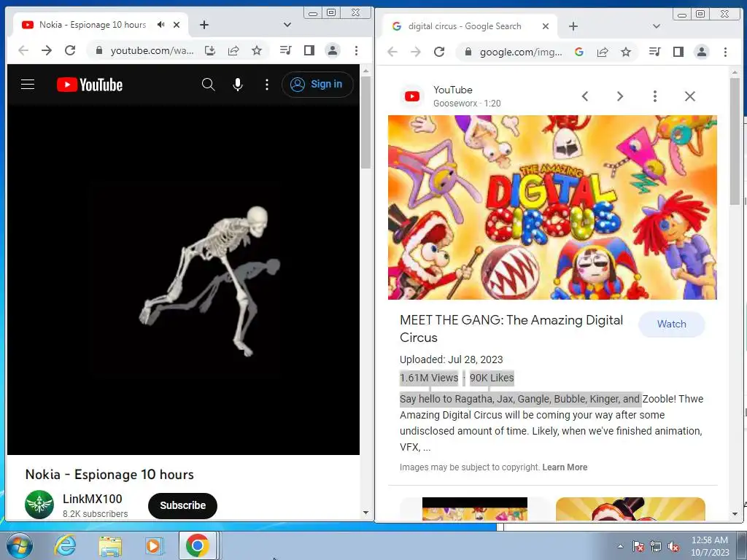Screen dimensions: 747x560
Task: Share the YouTube page from the address bar
Action: [x=233, y=50]
